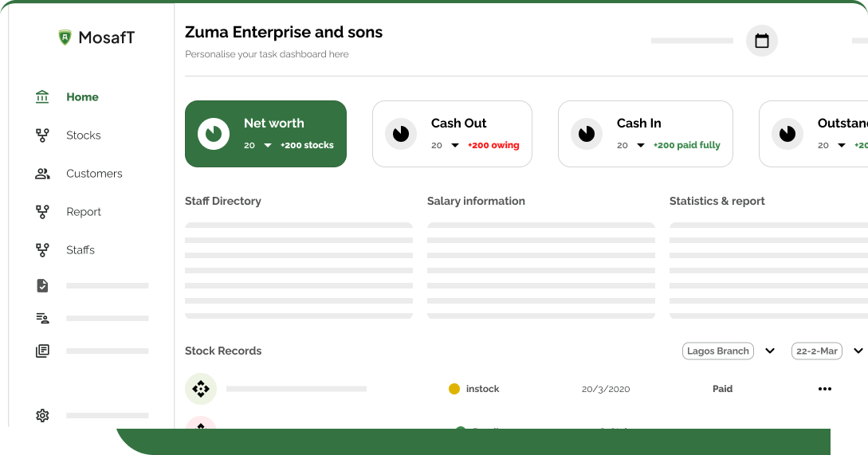Expand the Lagos Branch chevron
The image size is (868, 455).
770,351
